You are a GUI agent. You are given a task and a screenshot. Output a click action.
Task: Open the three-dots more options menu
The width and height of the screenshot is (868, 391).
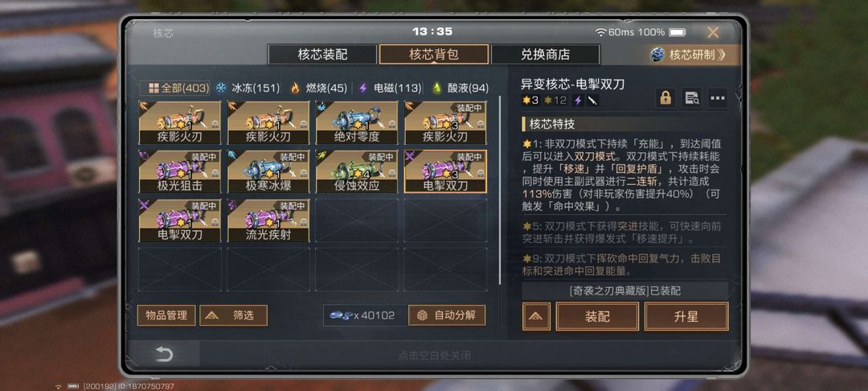[718, 99]
